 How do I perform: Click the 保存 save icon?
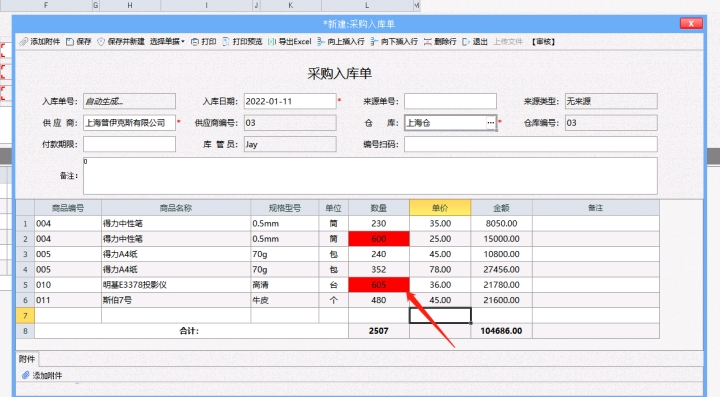pyautogui.click(x=70, y=42)
